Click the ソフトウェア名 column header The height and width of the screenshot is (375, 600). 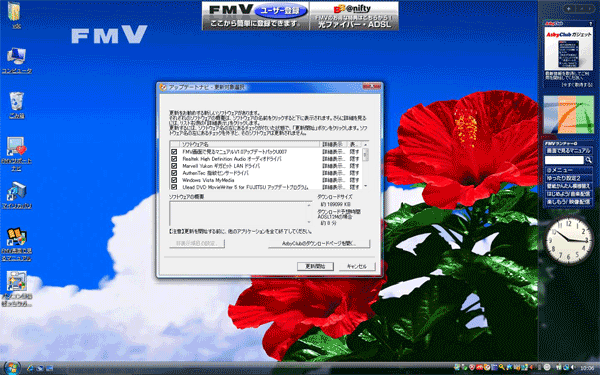click(x=249, y=144)
